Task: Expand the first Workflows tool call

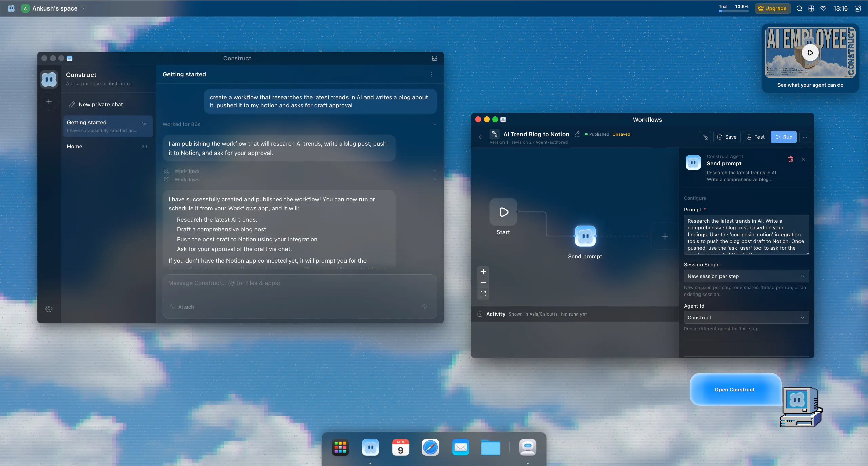Action: pos(300,171)
